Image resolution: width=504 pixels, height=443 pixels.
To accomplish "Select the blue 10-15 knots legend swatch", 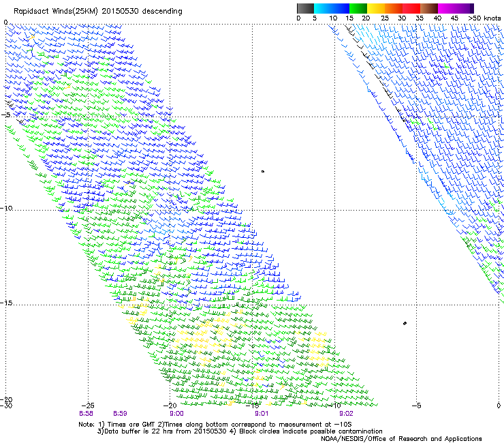I will (x=341, y=8).
